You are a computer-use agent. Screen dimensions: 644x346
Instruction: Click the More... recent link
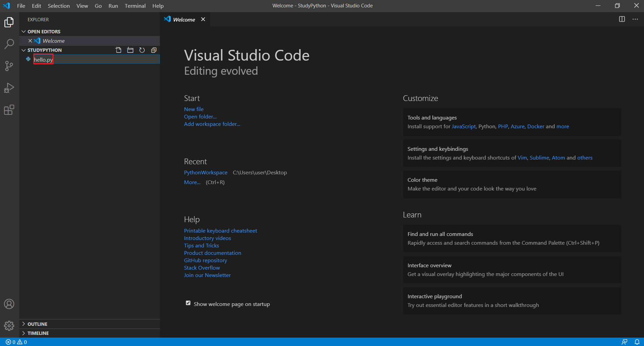(192, 182)
